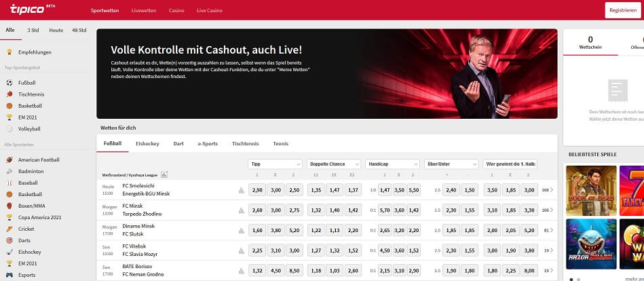The width and height of the screenshot is (644, 281).
Task: Select 5,70 handicap odds FC Minsk row
Action: tap(385, 210)
